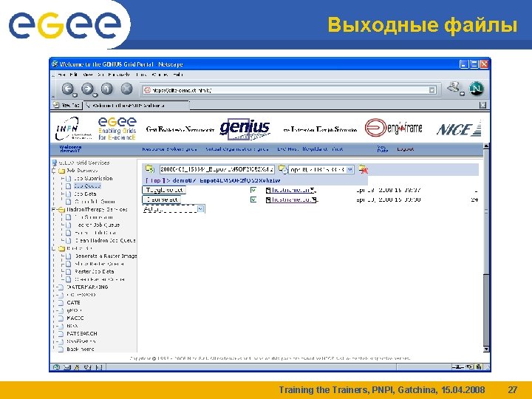The width and height of the screenshot is (532, 399).
Task: Reload the page with the Reload button
Action: (107, 89)
